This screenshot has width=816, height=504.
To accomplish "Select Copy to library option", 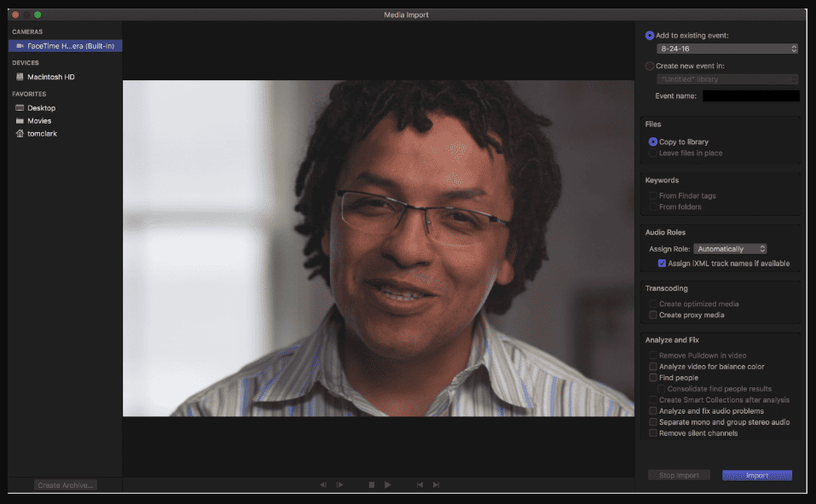I will 652,142.
